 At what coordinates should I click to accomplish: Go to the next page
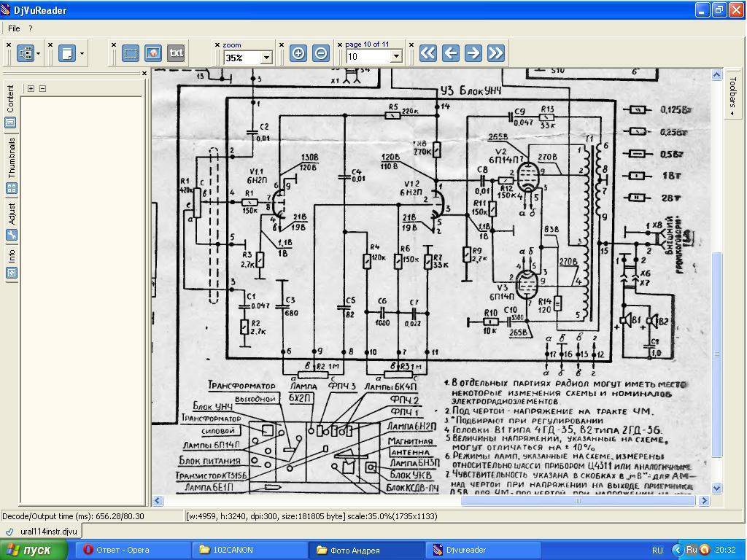pos(473,53)
